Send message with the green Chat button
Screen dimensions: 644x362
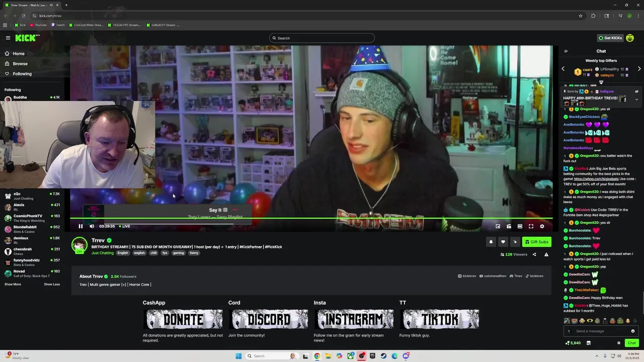(631, 343)
